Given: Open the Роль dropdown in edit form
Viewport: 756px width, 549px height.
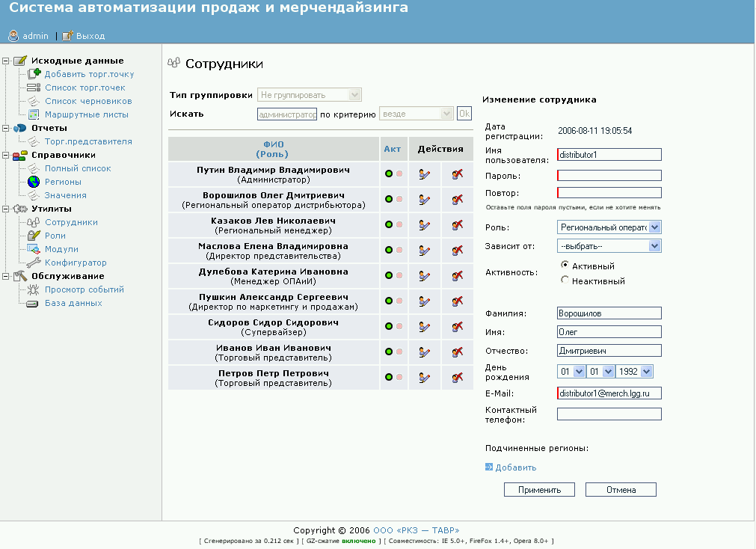Looking at the screenshot, I should click(x=609, y=227).
